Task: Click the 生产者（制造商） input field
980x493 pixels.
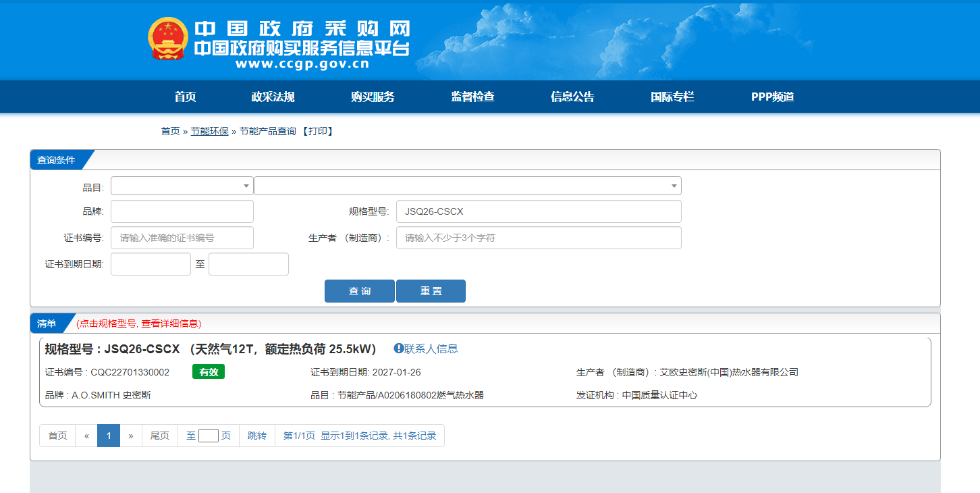Action: (539, 238)
